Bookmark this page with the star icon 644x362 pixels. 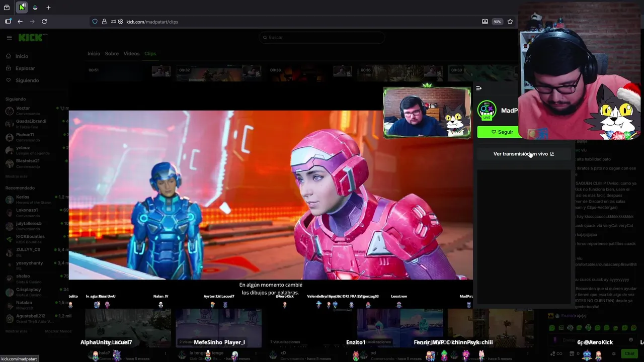coord(510,22)
